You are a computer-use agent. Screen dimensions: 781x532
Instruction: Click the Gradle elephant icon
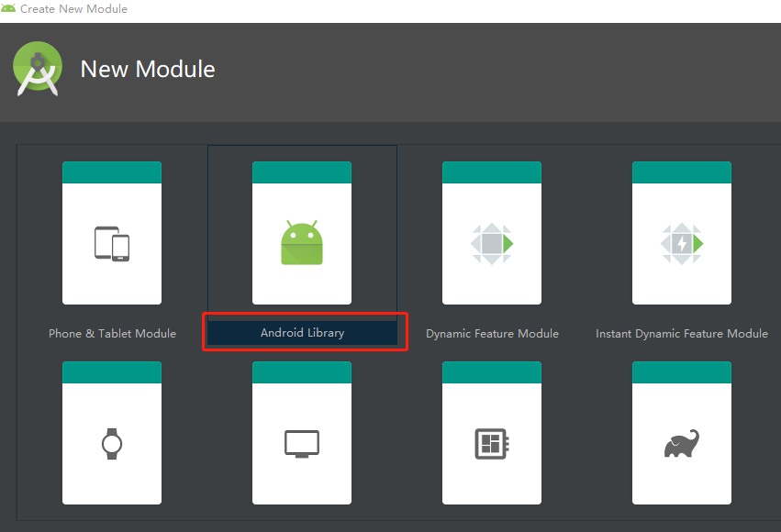pos(682,444)
